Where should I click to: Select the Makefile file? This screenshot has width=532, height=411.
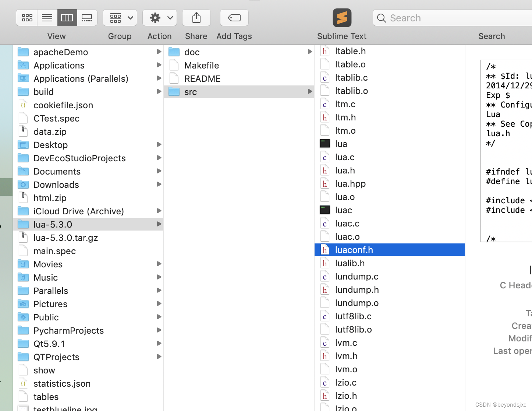point(239,65)
